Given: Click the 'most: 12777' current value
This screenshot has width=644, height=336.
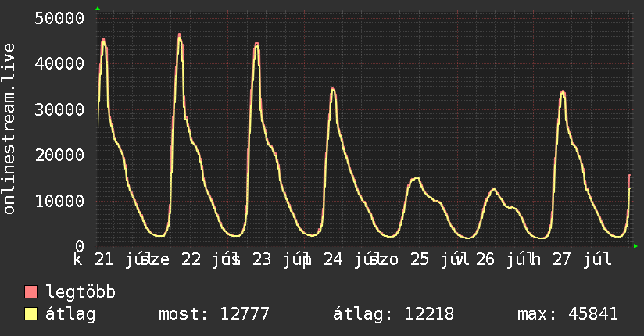Looking at the screenshot, I should click(x=213, y=314).
